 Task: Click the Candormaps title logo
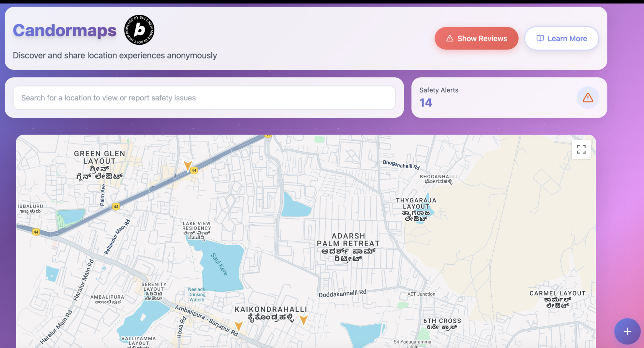[x=65, y=30]
